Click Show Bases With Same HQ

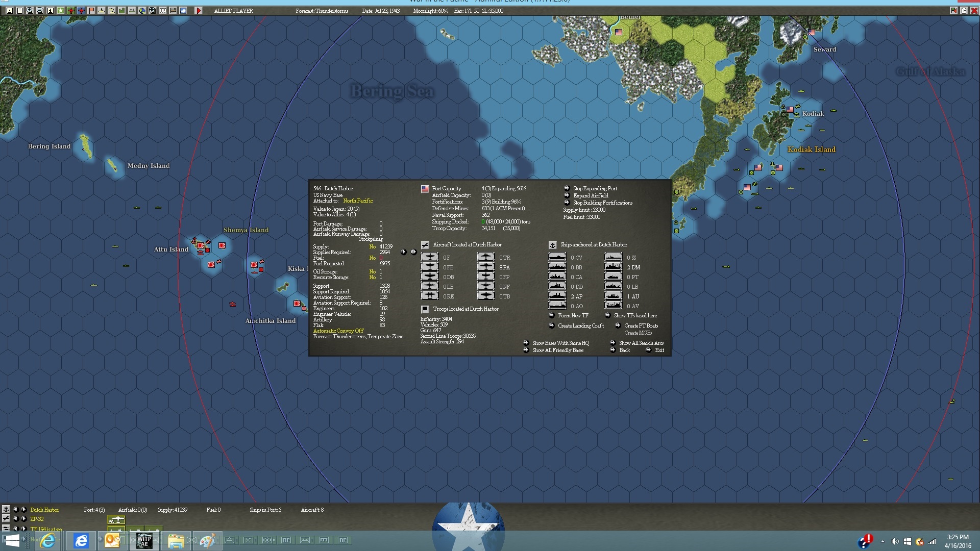pyautogui.click(x=560, y=343)
